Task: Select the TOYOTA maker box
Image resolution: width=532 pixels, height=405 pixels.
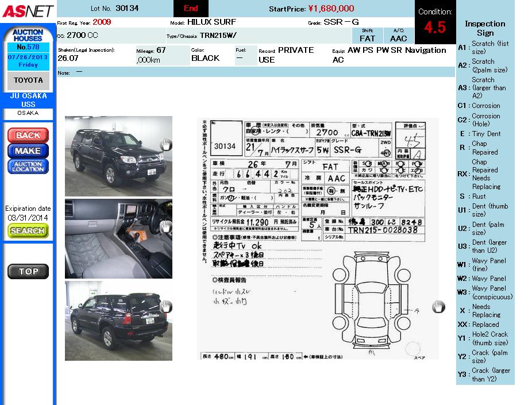Action: [x=28, y=80]
